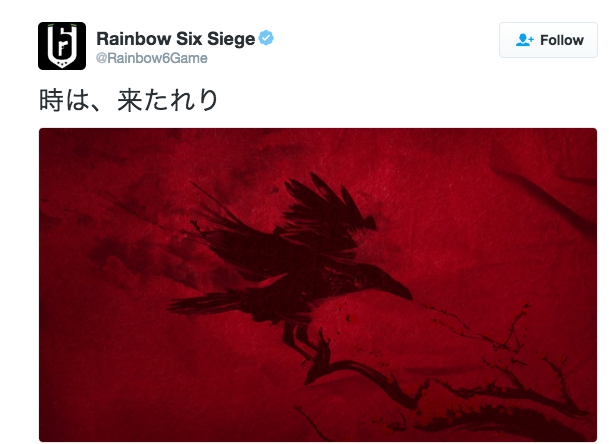Click the word Siege in account name
This screenshot has height=444, width=609.
(x=231, y=39)
